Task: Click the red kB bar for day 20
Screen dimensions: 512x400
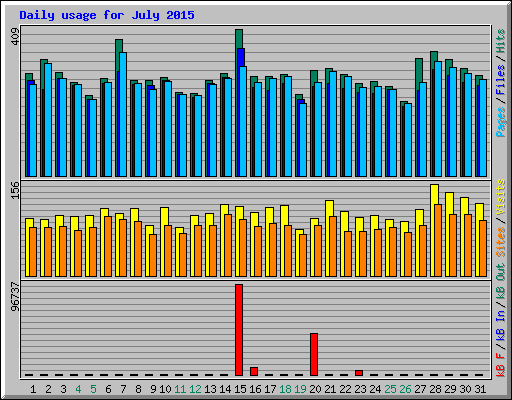Action: click(x=314, y=354)
